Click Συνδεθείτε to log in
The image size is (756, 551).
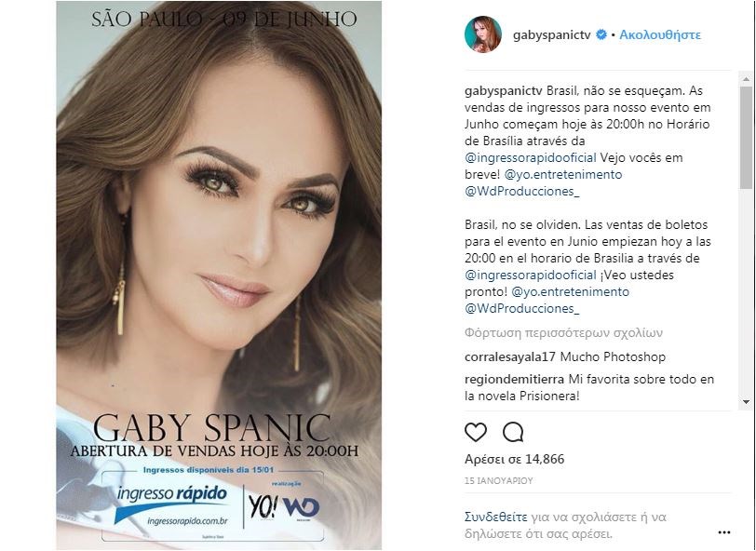point(495,517)
